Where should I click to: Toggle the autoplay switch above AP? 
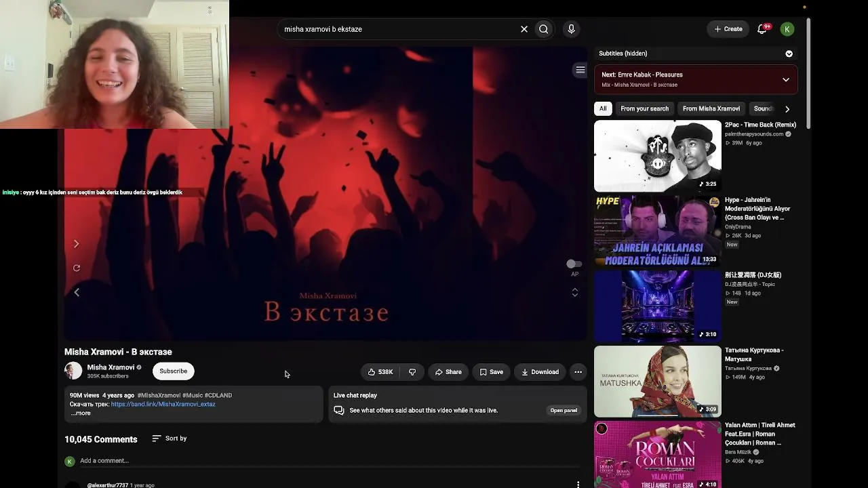click(x=574, y=264)
